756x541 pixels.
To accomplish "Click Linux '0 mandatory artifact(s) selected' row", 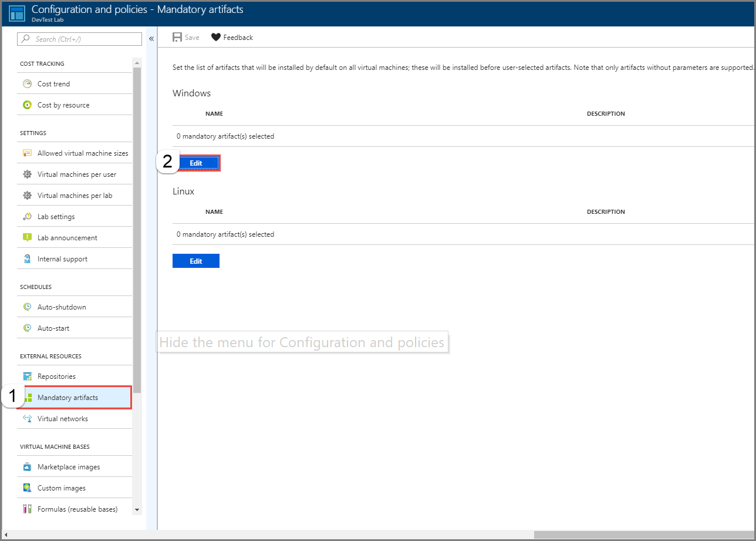I will [x=464, y=234].
